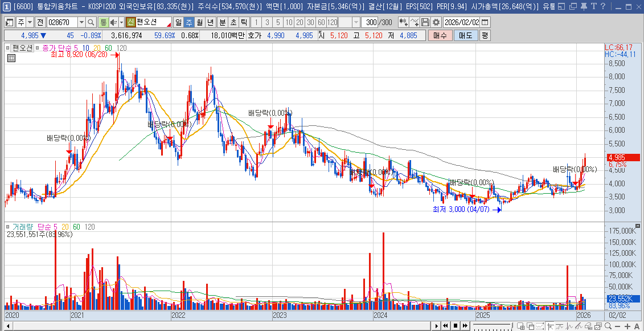Screen dimensions: 644x331
Task: Click the 호가 quote label
Action: click(254, 36)
